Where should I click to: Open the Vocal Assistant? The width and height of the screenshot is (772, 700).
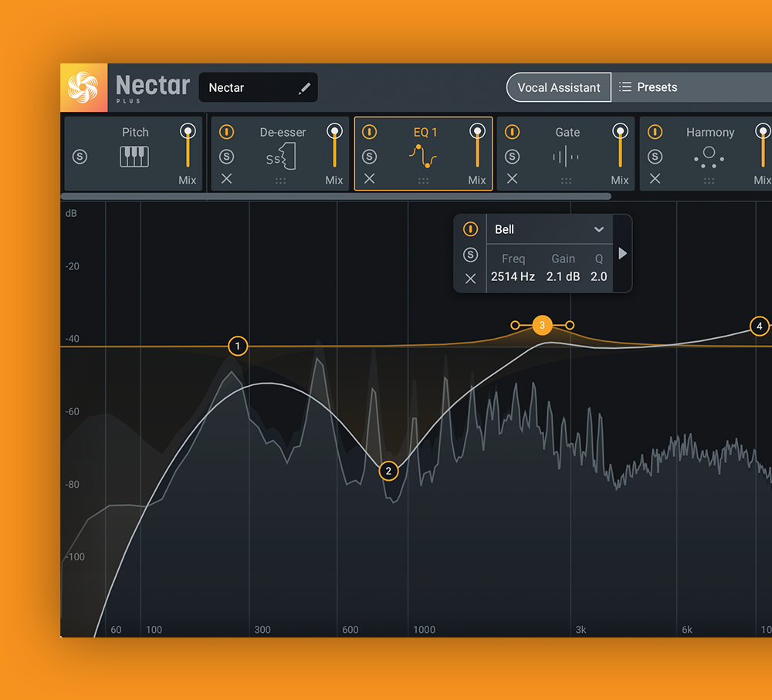point(559,88)
